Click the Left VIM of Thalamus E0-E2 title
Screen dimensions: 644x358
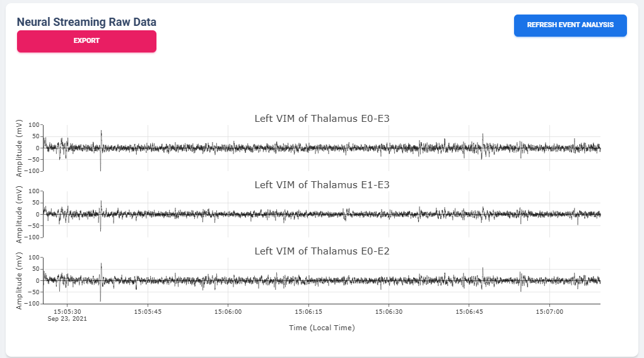[x=322, y=251]
